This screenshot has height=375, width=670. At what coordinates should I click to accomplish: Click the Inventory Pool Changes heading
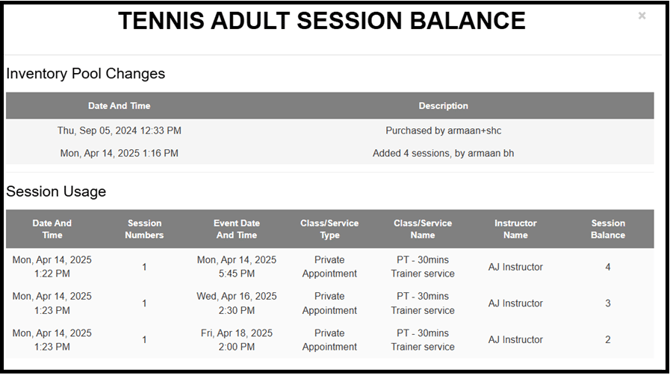coord(85,74)
